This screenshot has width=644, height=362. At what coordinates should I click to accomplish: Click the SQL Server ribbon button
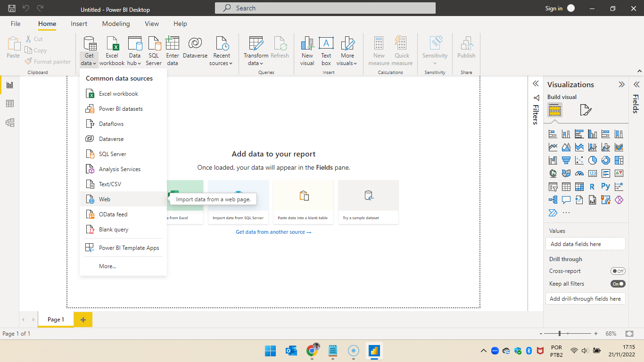point(154,51)
